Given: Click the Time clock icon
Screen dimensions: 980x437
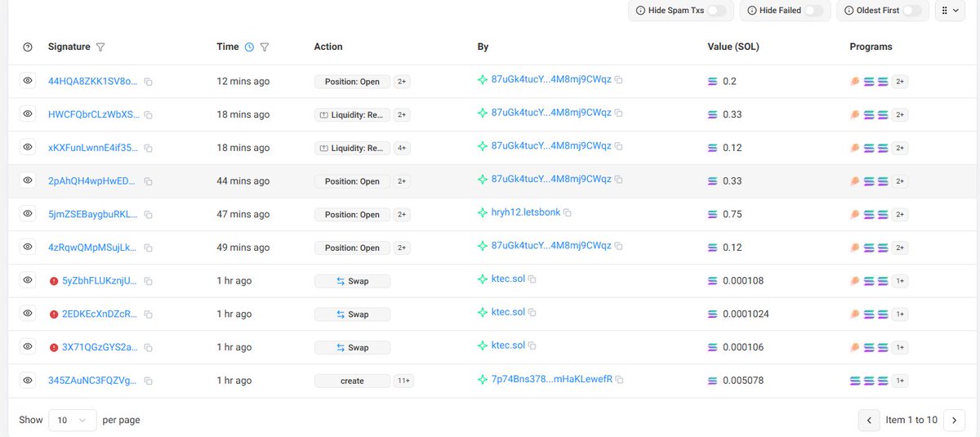Looking at the screenshot, I should (249, 47).
